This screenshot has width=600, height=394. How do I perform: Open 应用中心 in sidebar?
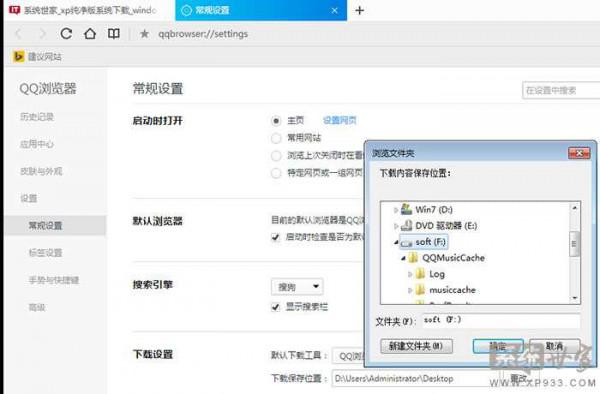pyautogui.click(x=37, y=144)
